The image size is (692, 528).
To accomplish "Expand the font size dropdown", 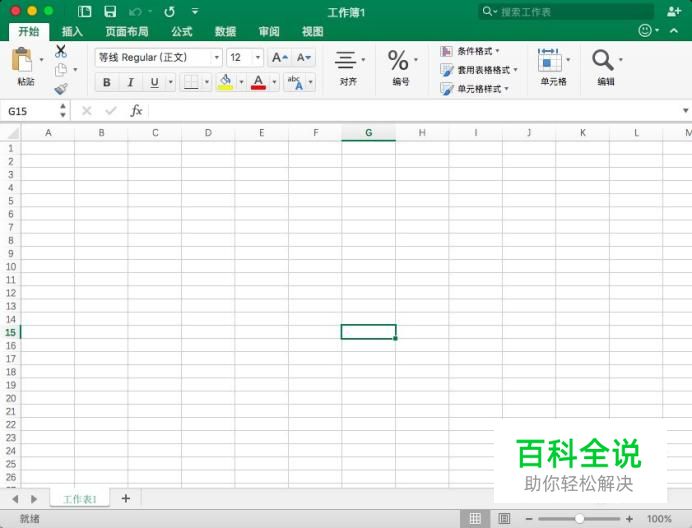I will 258,57.
